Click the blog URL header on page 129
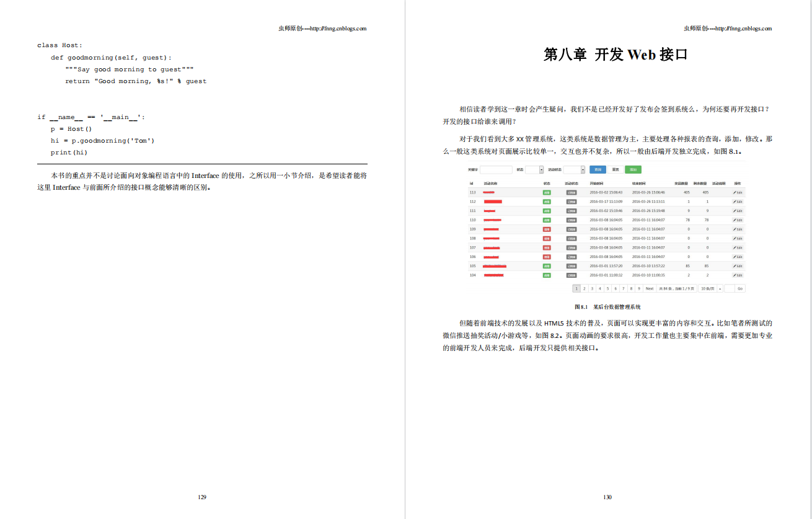 point(322,28)
